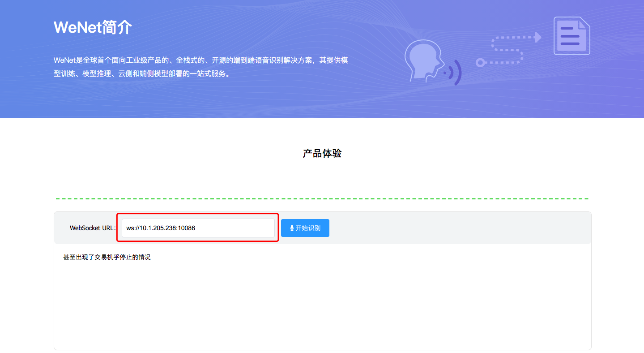Click the 开始识别 button label text
644x353 pixels.
pos(308,228)
